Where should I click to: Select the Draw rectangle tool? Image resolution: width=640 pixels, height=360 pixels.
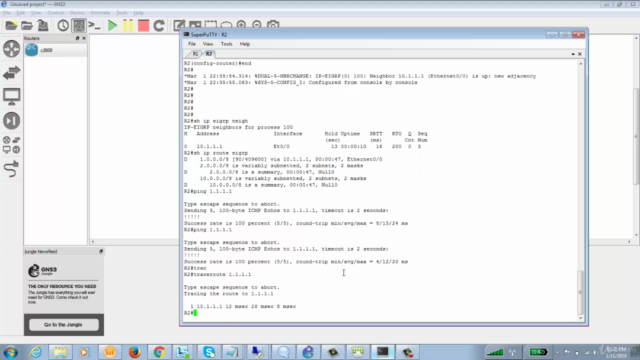tap(211, 25)
